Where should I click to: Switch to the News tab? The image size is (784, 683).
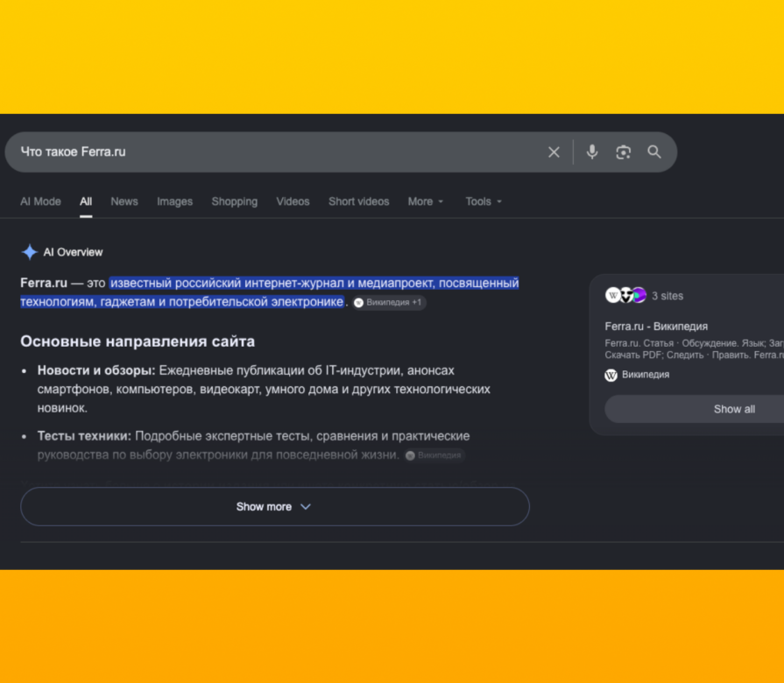click(x=124, y=201)
